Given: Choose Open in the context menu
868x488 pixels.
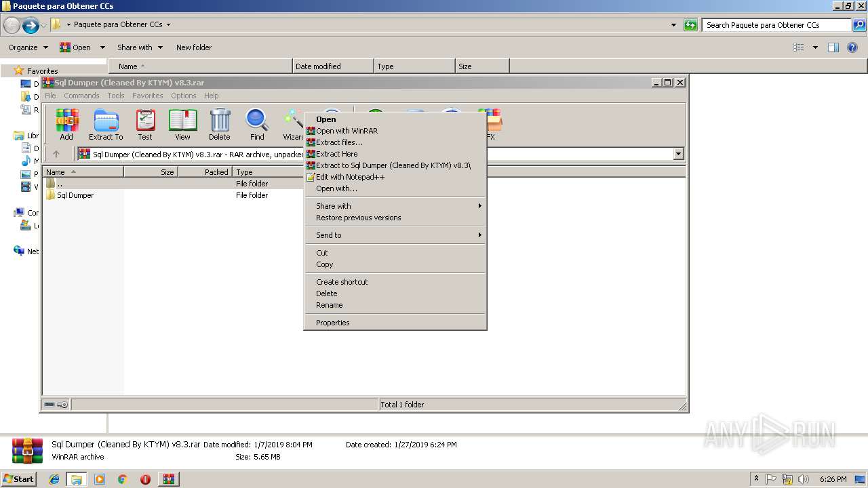Looking at the screenshot, I should 395,119.
